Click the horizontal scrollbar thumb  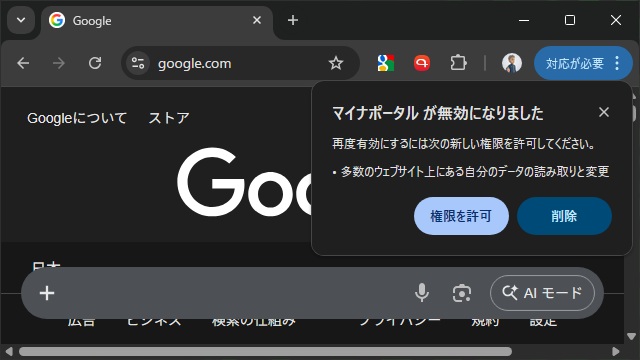coord(265,351)
